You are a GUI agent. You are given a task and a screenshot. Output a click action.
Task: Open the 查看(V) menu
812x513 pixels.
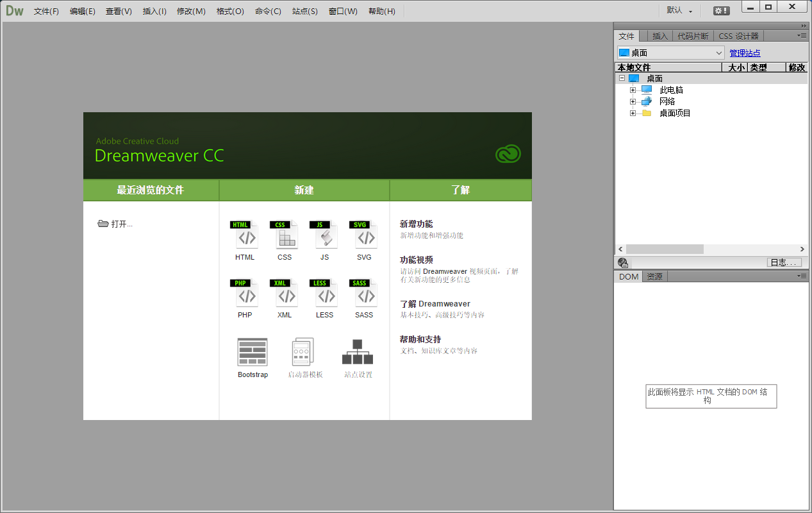119,11
